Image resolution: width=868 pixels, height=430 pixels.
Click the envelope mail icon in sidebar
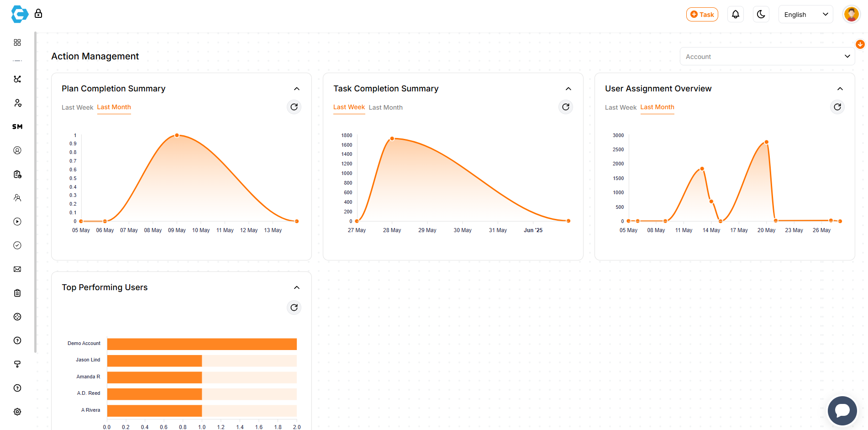pyautogui.click(x=17, y=269)
